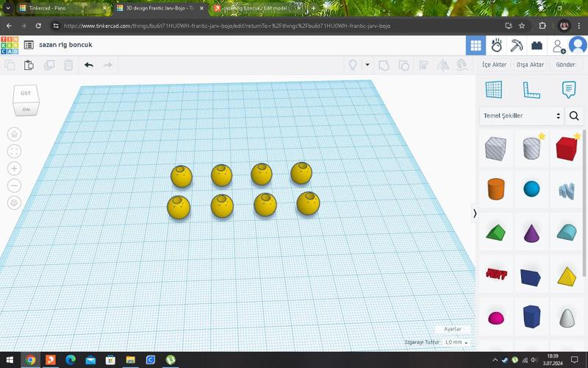
Task: Pick the magenta Half Sphere shape
Action: click(495, 318)
